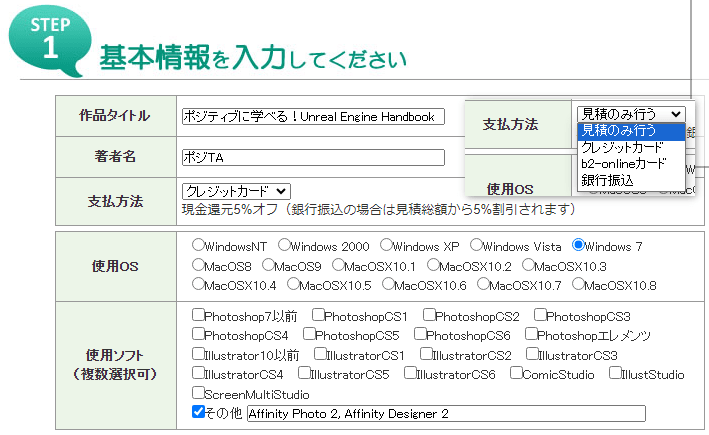The image size is (709, 435).
Task: Select 見積のみ行う from the dropdown list
Action: [x=631, y=131]
